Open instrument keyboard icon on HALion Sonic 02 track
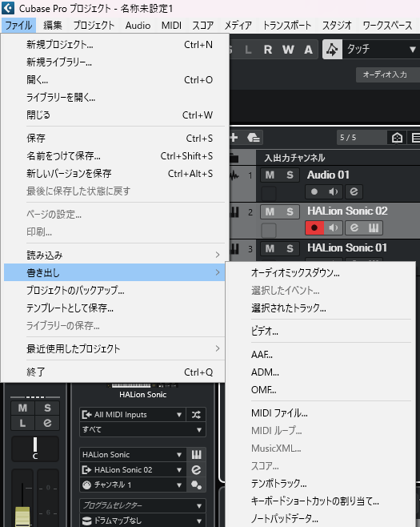Viewport: 420px width, 527px height. 374,228
